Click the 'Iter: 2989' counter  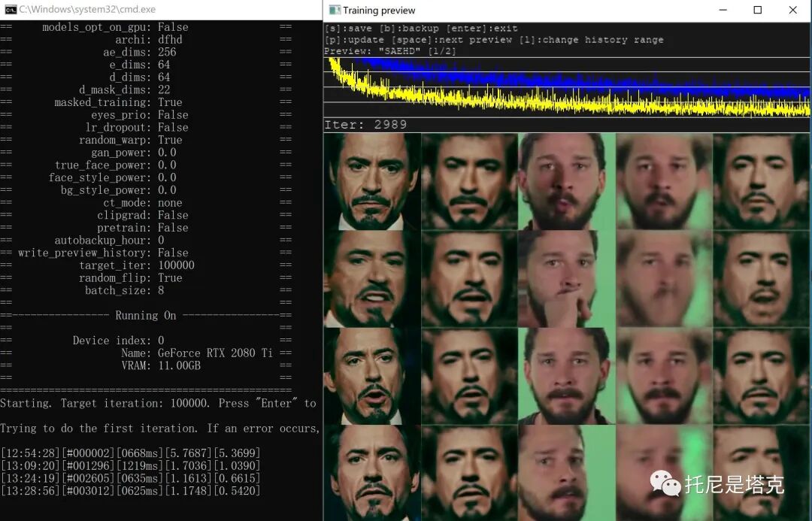[365, 124]
